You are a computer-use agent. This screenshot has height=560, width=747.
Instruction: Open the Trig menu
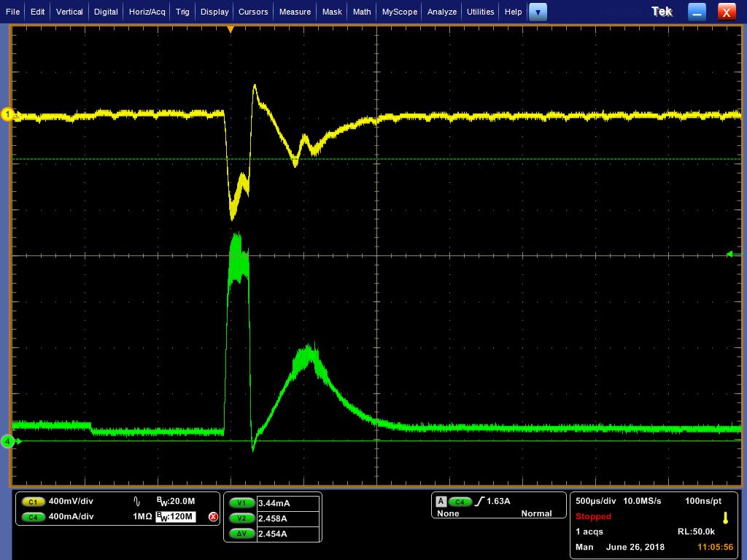click(x=182, y=12)
